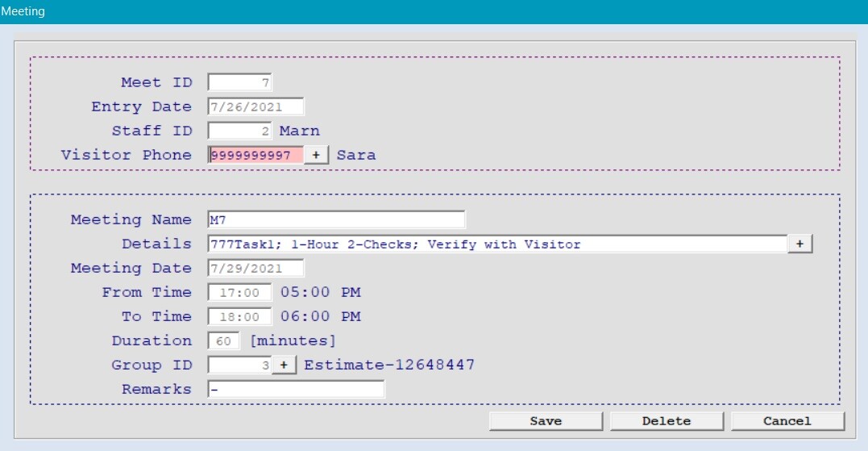Screen dimensions: 868x451
Task: Click into the Details text field
Action: (497, 244)
